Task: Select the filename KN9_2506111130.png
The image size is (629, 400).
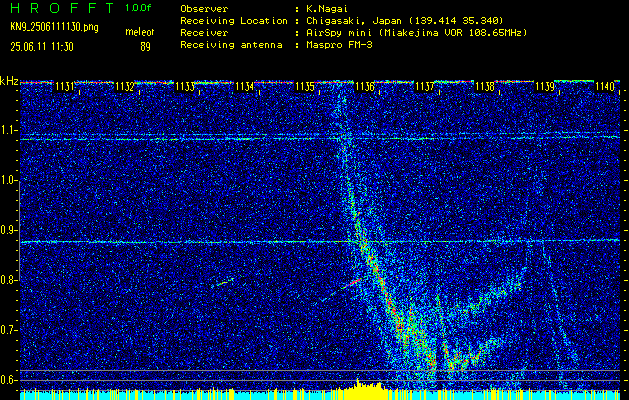Action: click(54, 27)
